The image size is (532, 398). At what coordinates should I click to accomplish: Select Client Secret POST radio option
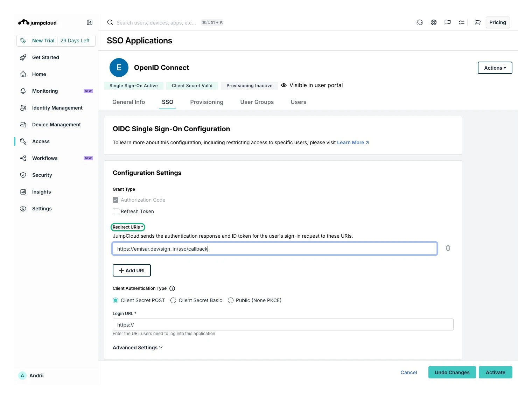click(115, 300)
